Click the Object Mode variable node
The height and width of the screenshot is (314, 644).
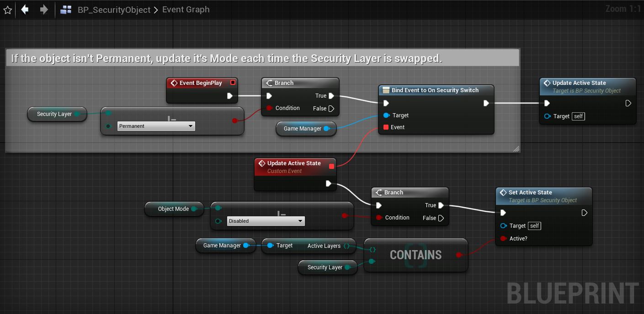(x=173, y=209)
